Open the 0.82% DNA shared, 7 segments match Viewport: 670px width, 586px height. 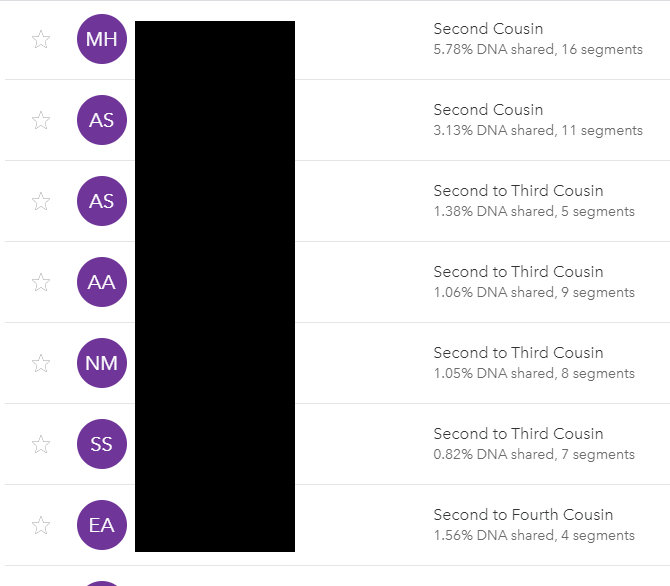click(x=533, y=455)
